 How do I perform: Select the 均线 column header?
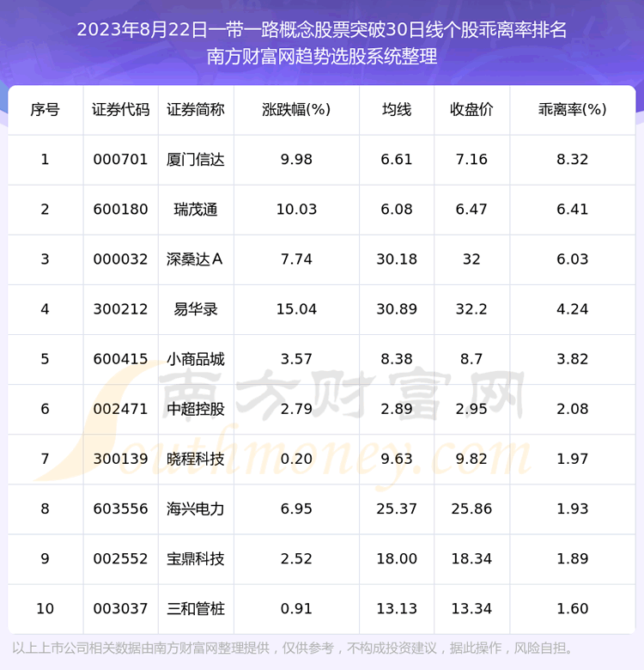click(397, 110)
